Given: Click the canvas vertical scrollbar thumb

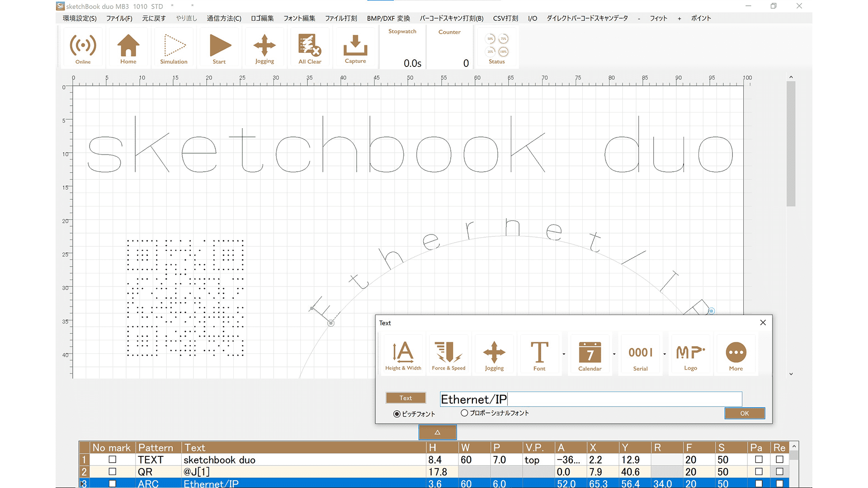Looking at the screenshot, I should click(791, 144).
